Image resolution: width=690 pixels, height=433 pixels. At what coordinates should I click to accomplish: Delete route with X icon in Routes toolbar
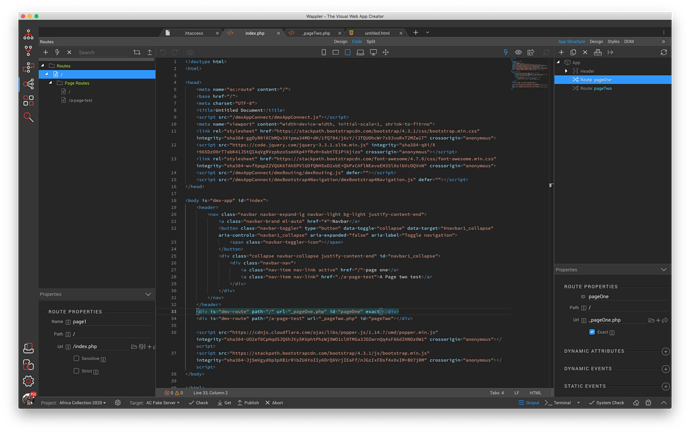coord(69,52)
